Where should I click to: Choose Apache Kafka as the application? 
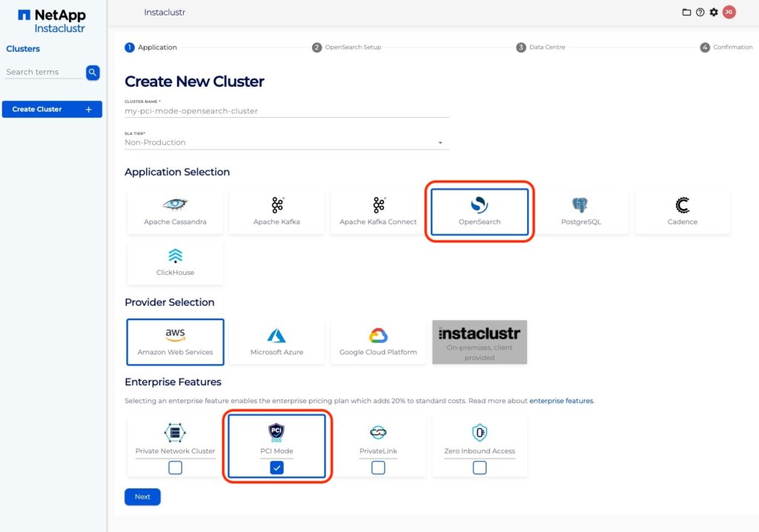tap(276, 212)
